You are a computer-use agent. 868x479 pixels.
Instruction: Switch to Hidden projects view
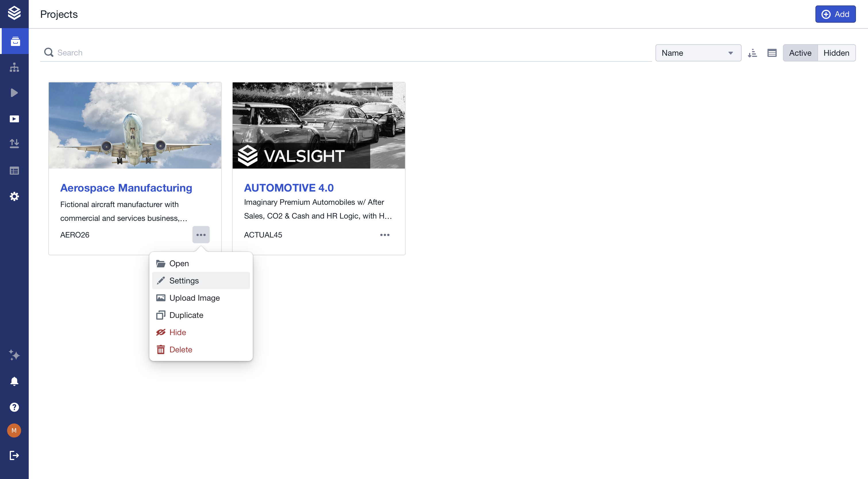pyautogui.click(x=836, y=53)
